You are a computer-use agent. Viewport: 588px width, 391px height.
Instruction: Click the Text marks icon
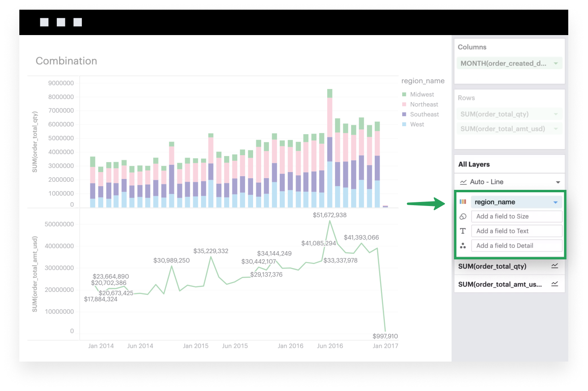(x=463, y=231)
